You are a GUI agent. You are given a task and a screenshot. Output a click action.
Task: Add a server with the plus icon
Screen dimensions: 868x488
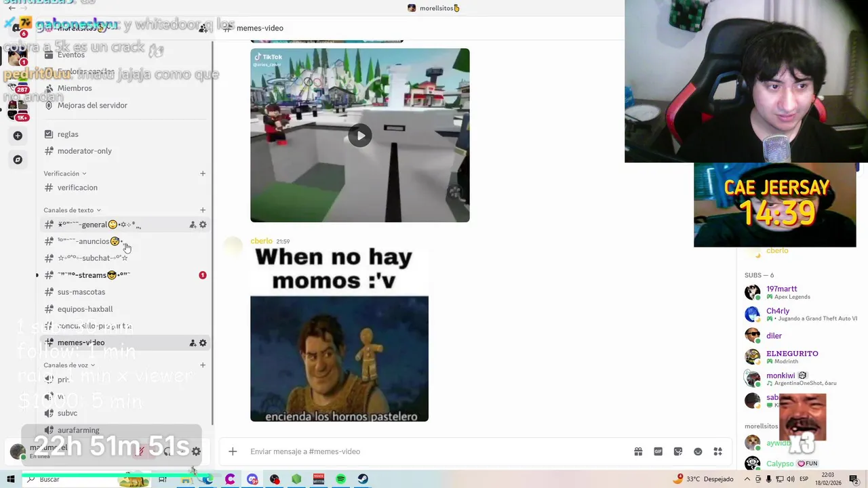(18, 136)
